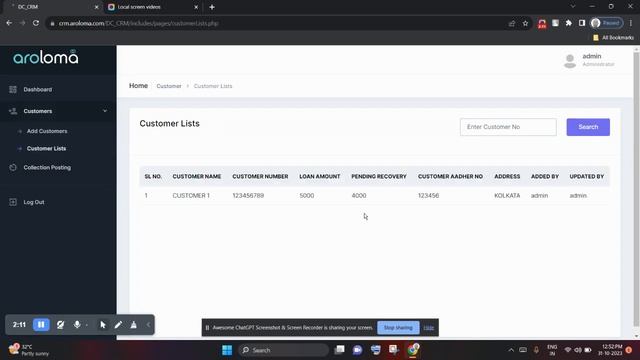Click the admin username text
This screenshot has width=640, height=360.
point(591,56)
